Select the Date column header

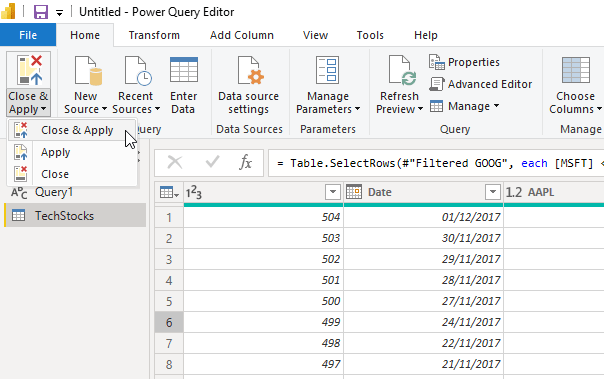[423, 192]
